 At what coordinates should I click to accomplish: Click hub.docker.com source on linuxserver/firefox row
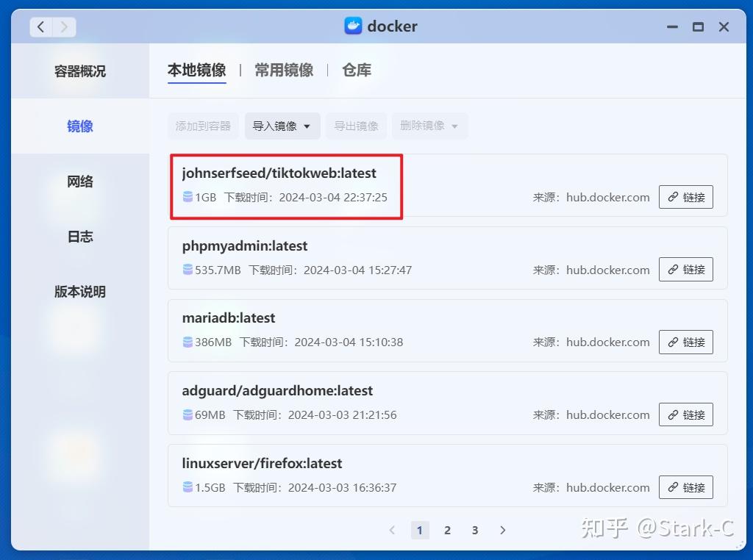tap(608, 487)
